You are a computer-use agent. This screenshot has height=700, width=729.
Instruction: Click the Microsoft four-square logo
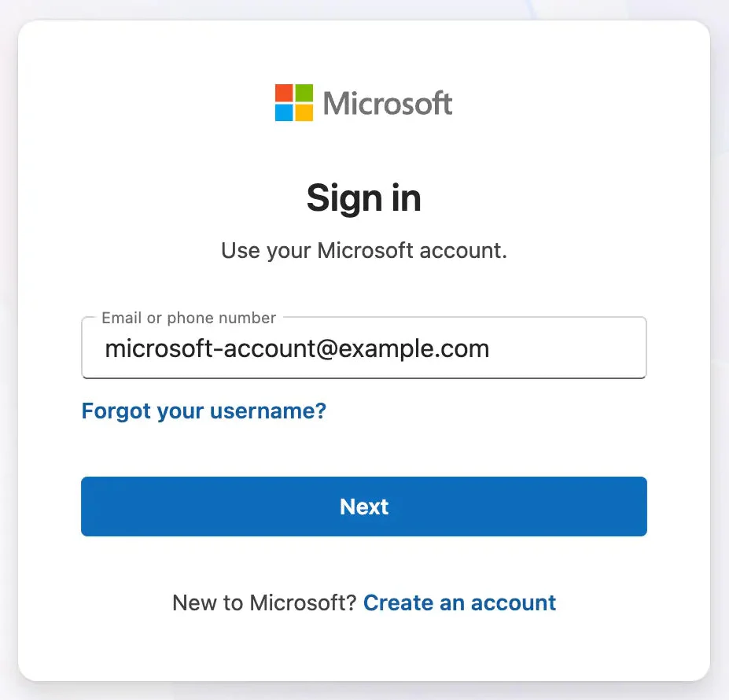294,103
